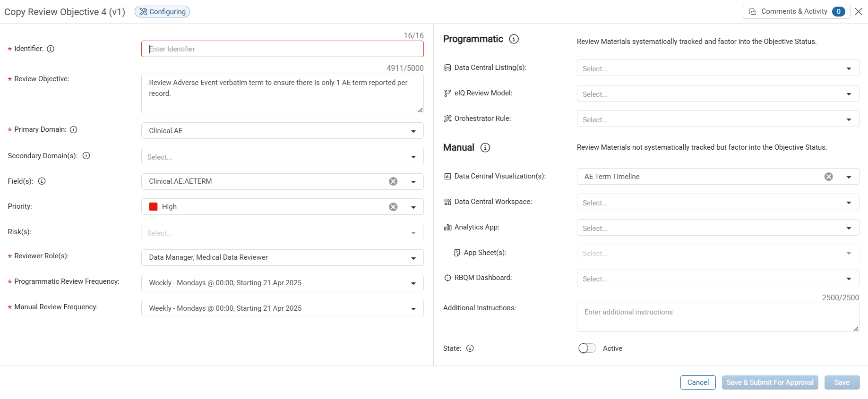Expand the Priority dropdown arrow

tap(413, 207)
